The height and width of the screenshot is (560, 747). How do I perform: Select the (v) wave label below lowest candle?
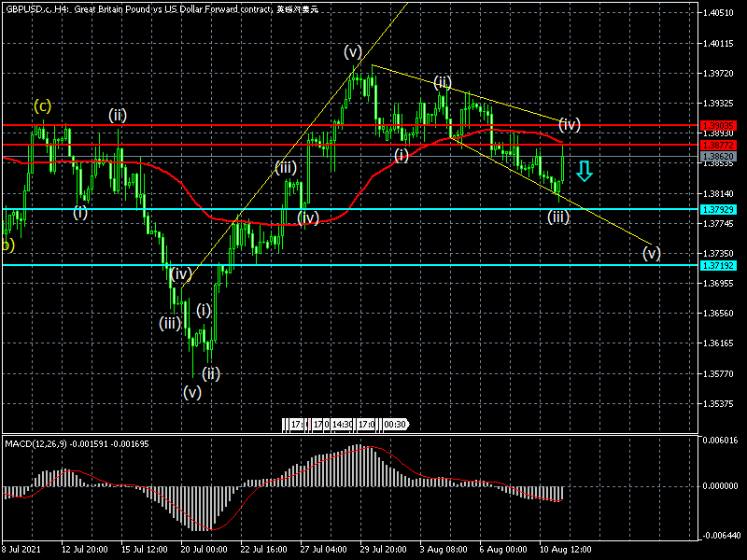tap(192, 393)
